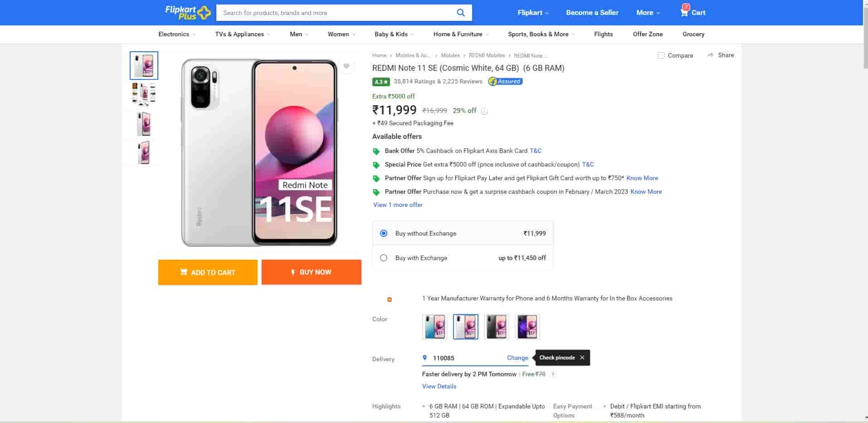The image size is (868, 423).
Task: Add phone to wishlist with heart icon
Action: pyautogui.click(x=346, y=66)
